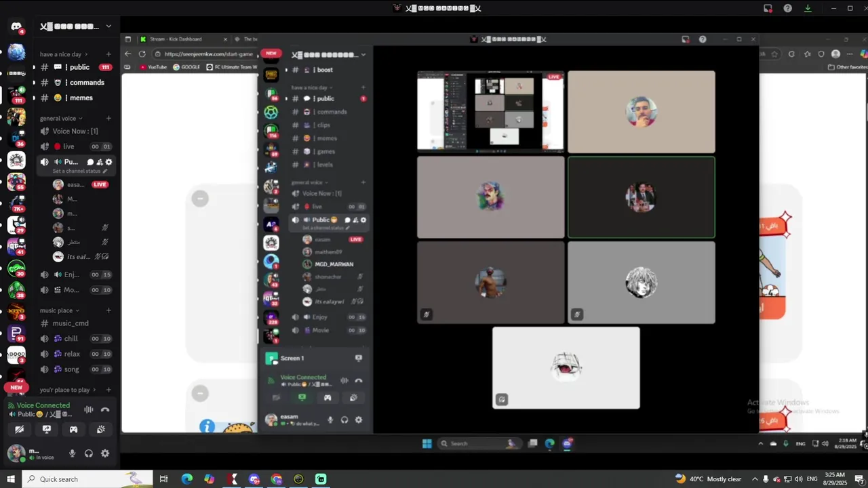Click the LIVE screen share tile
868x488 pixels.
[490, 110]
